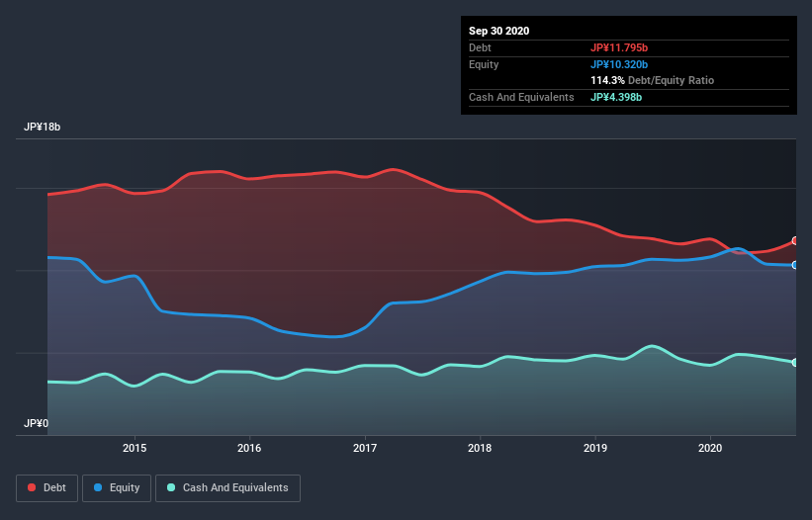Viewport: 812px width, 520px height.
Task: Click the 2016 x-axis label
Action: coord(249,448)
